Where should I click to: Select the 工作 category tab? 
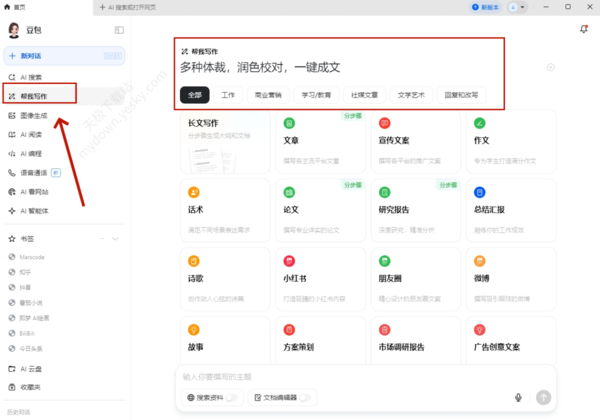click(228, 95)
